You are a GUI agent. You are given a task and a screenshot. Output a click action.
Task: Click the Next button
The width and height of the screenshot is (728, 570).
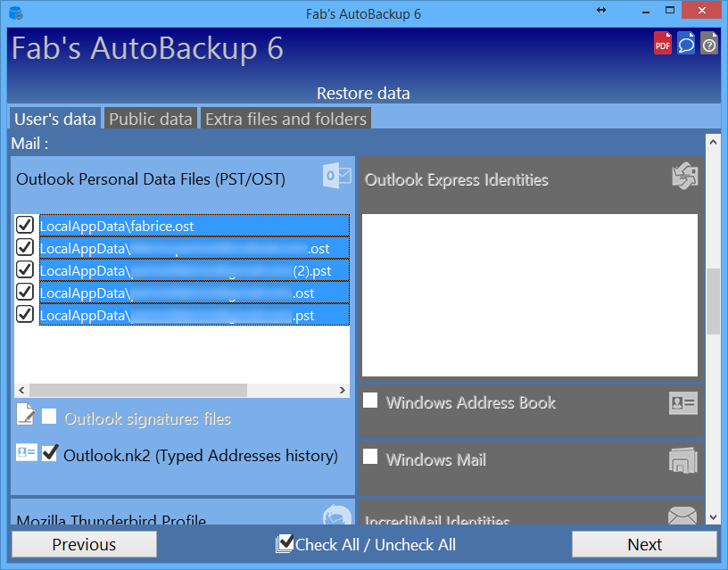click(644, 544)
